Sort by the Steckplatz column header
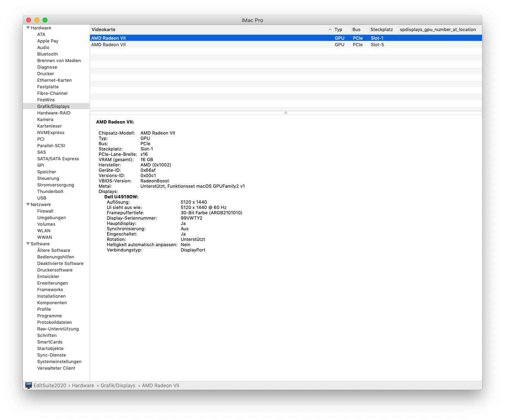The width and height of the screenshot is (505, 420). [384, 29]
